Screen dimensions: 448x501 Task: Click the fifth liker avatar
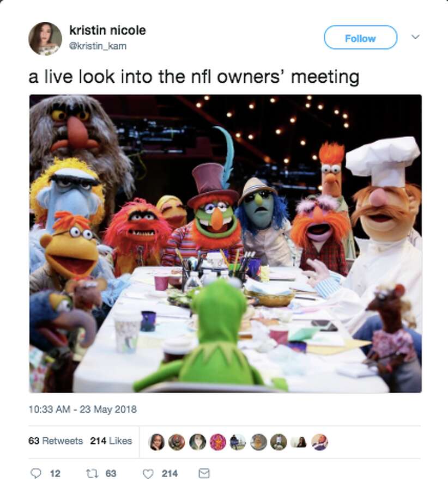tap(238, 442)
